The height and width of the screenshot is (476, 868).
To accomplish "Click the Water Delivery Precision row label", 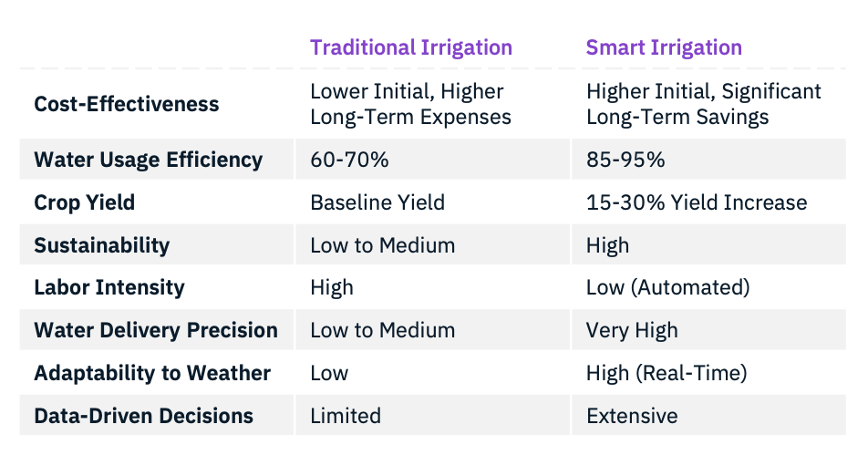I will pyautogui.click(x=155, y=330).
